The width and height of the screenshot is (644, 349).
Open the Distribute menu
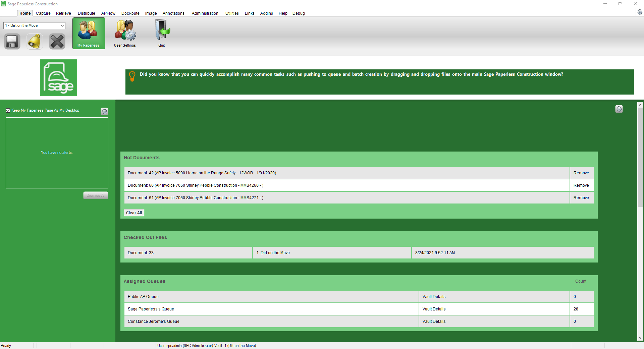pos(87,13)
